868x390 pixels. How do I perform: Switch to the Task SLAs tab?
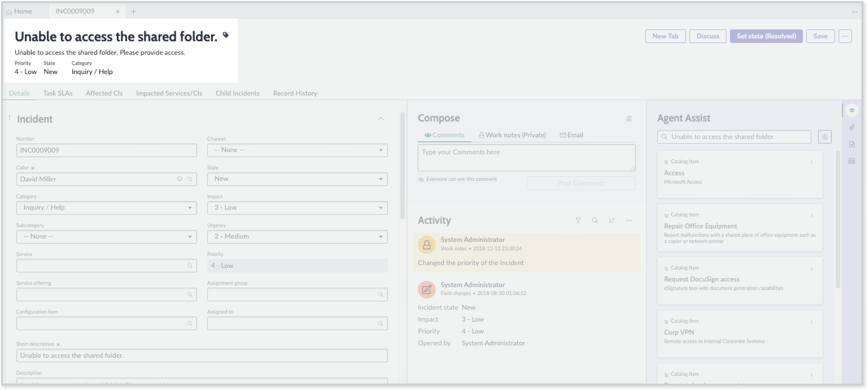click(58, 93)
